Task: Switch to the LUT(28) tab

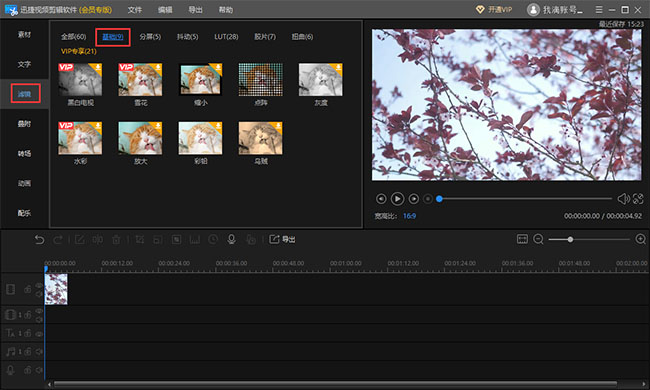Action: [x=226, y=37]
